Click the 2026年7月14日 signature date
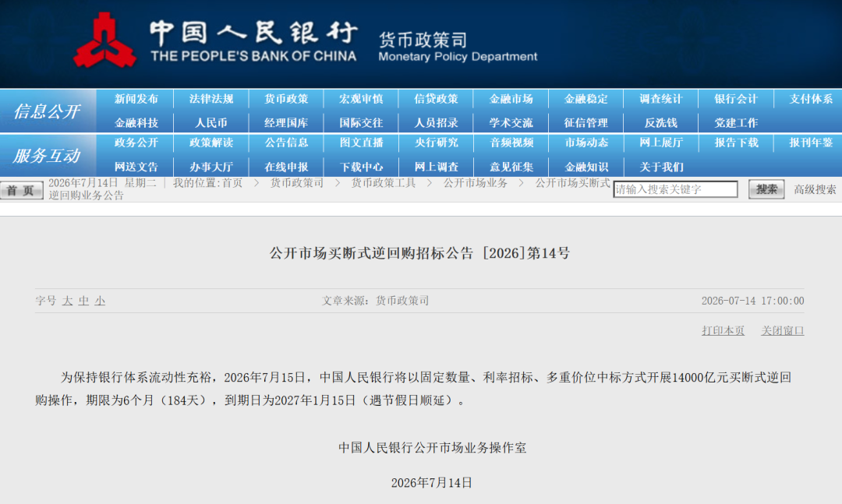The height and width of the screenshot is (504, 842). [432, 483]
